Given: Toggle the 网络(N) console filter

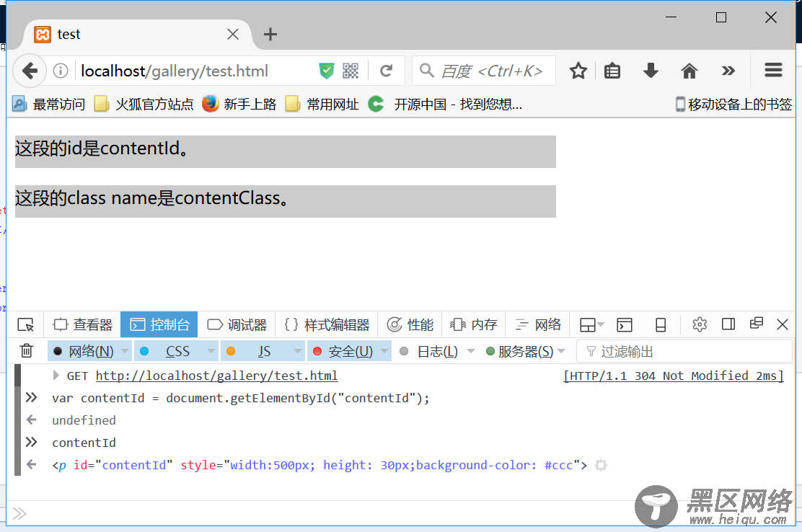Looking at the screenshot, I should click(x=84, y=352).
